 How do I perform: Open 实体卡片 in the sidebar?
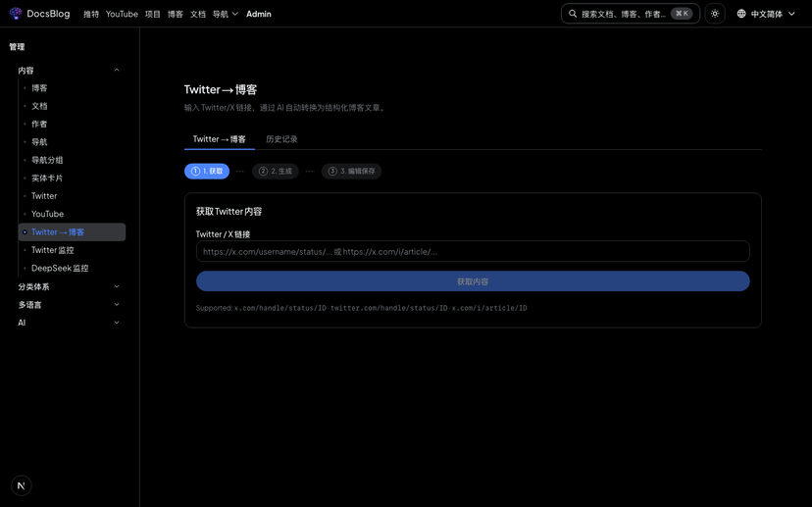pos(47,178)
